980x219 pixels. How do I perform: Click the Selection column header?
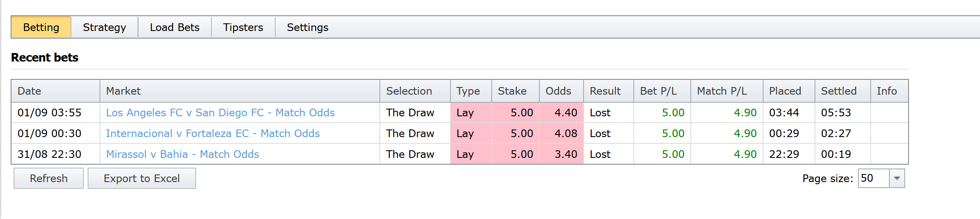[x=409, y=91]
